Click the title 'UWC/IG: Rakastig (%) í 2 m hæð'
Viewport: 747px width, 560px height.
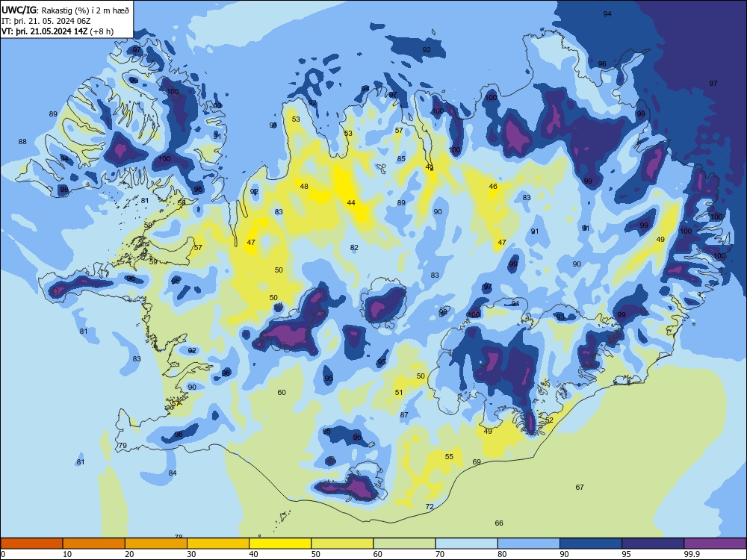65,10
